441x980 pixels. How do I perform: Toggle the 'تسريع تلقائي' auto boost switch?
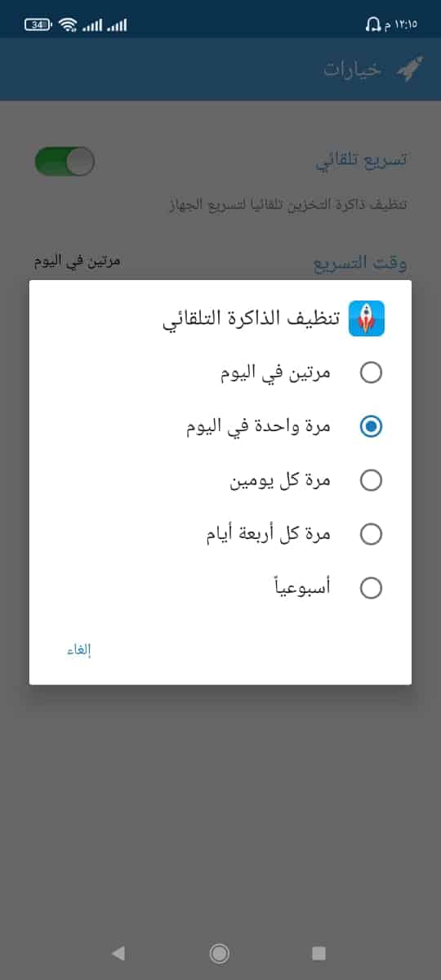(65, 161)
